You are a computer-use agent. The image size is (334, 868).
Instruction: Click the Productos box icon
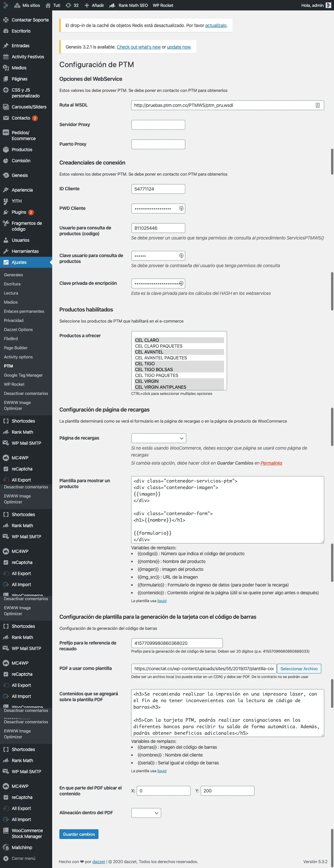(6, 150)
